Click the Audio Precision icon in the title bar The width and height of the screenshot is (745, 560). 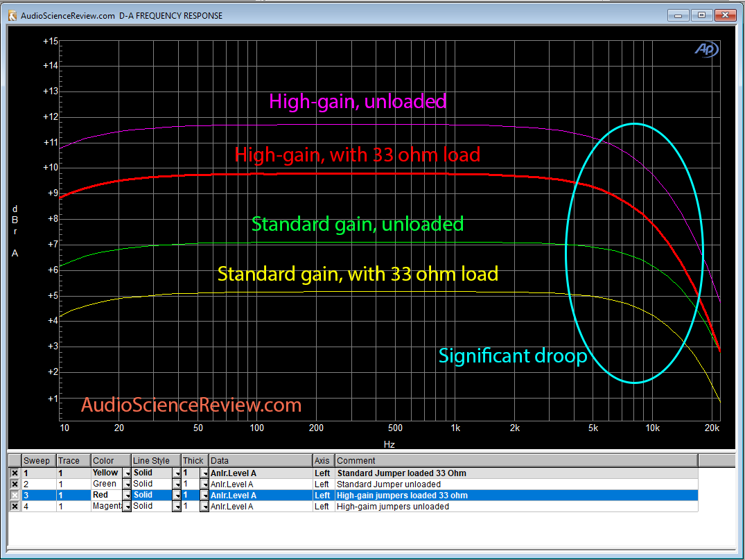click(x=11, y=15)
